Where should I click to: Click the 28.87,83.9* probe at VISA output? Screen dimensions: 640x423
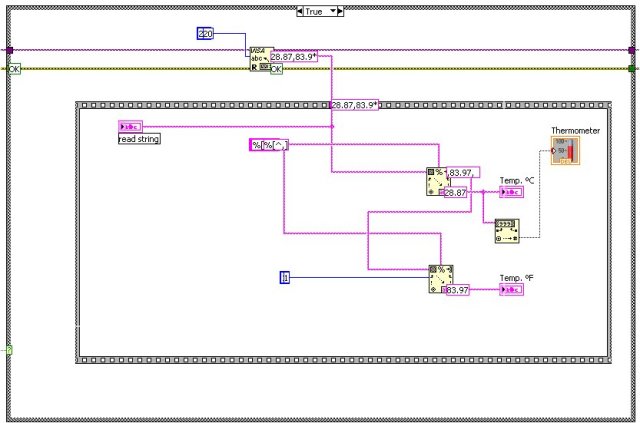[x=294, y=57]
